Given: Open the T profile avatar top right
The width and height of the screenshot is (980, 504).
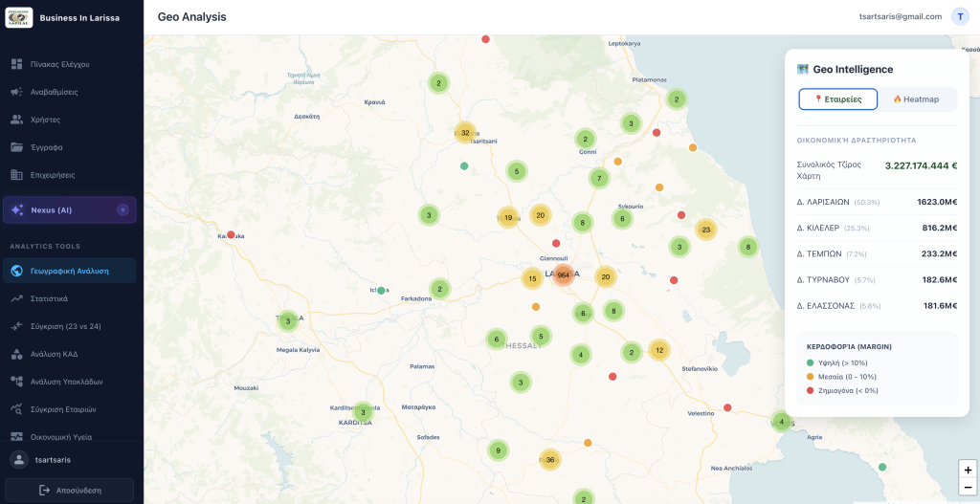Looking at the screenshot, I should 960,17.
